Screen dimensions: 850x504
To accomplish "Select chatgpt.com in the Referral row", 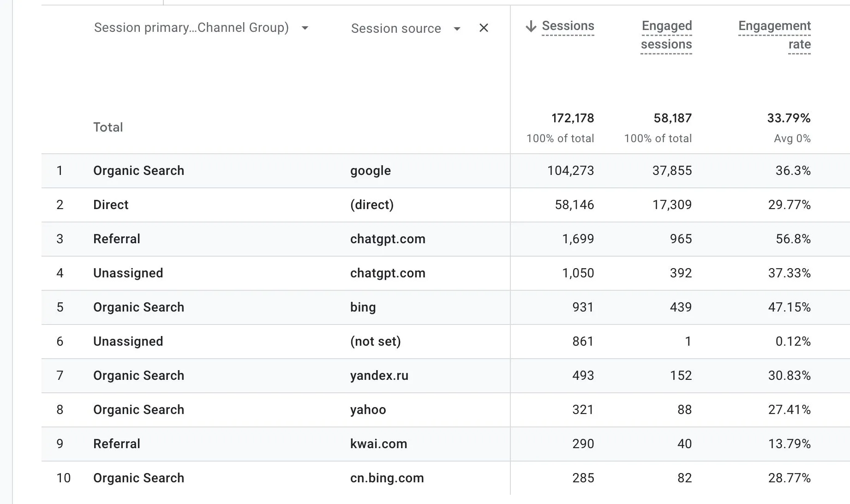I will (388, 239).
